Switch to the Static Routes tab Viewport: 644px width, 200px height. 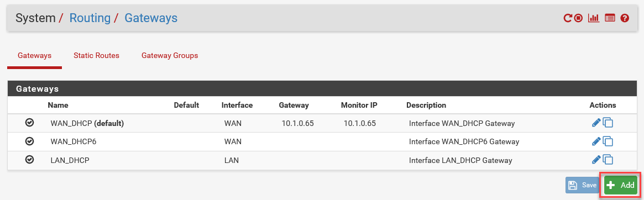point(97,55)
